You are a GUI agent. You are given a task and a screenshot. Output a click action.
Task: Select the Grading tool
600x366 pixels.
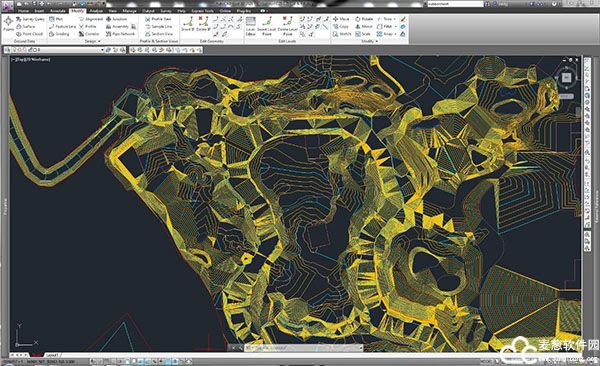coord(59,34)
